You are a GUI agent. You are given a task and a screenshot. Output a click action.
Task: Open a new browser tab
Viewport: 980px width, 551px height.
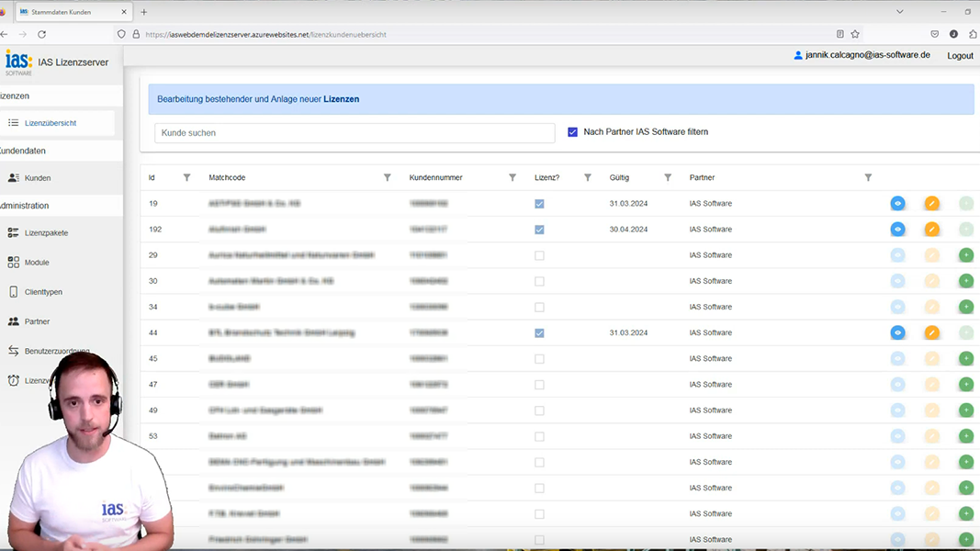143,12
